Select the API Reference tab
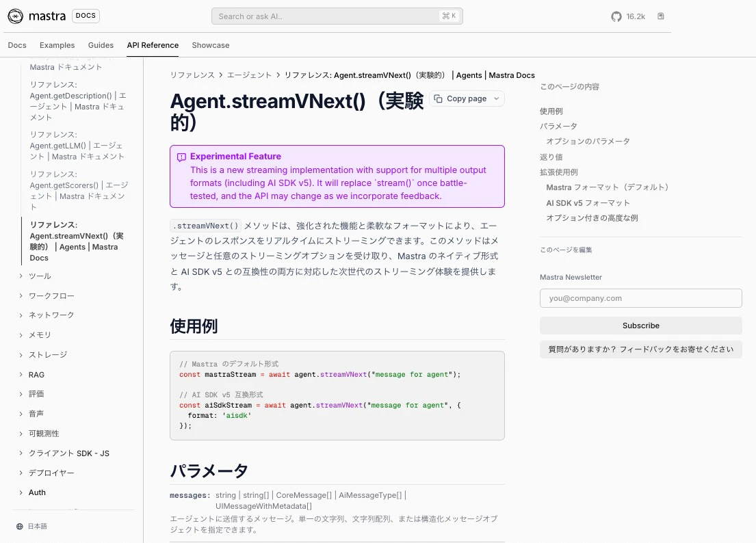The width and height of the screenshot is (756, 543). point(153,45)
